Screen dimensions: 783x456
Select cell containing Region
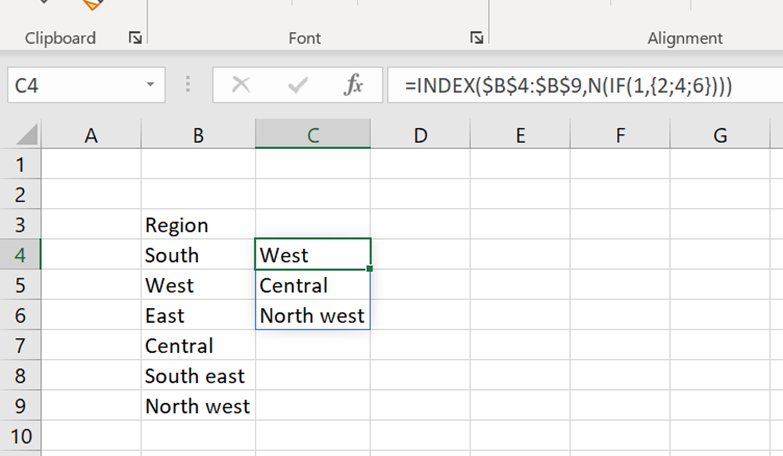198,225
